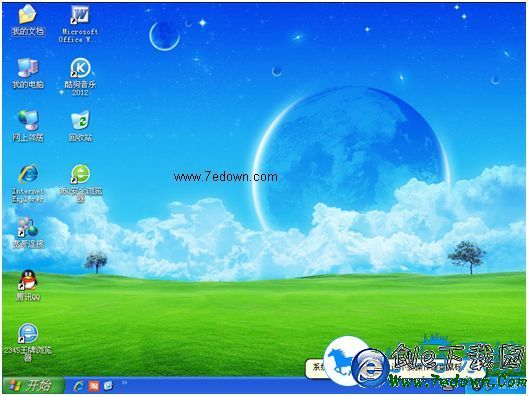Click the third Quick Launch browser icon
Screen dimensions: 528x396
(108, 386)
